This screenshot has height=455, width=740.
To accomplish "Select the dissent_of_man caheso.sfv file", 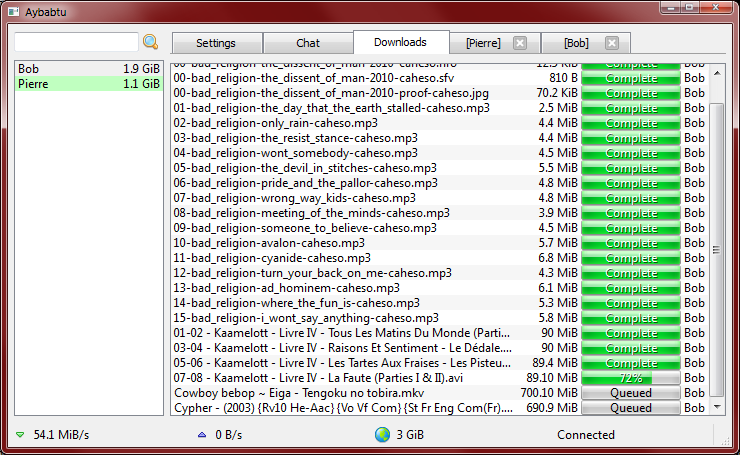I will [x=439, y=78].
